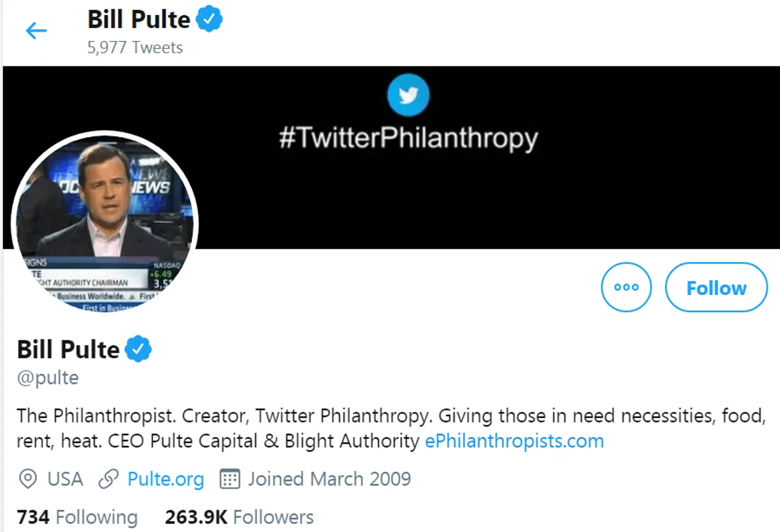
Task: Open the more options three-dot menu
Action: tap(626, 287)
